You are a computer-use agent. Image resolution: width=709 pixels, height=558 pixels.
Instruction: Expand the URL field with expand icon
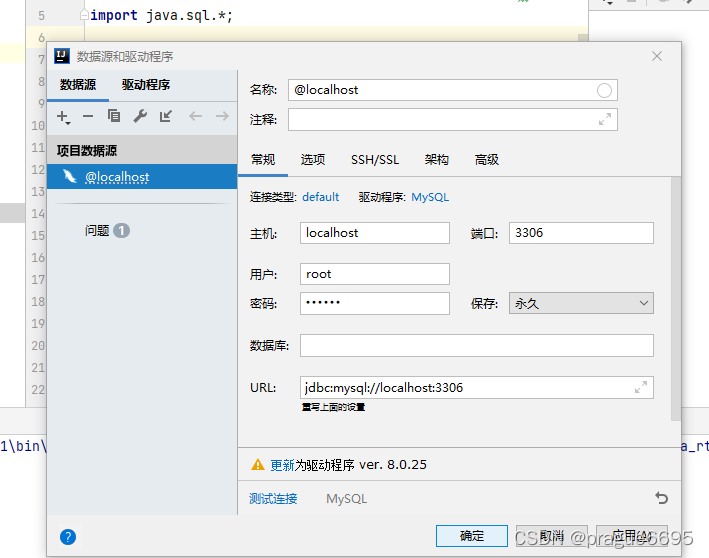641,387
